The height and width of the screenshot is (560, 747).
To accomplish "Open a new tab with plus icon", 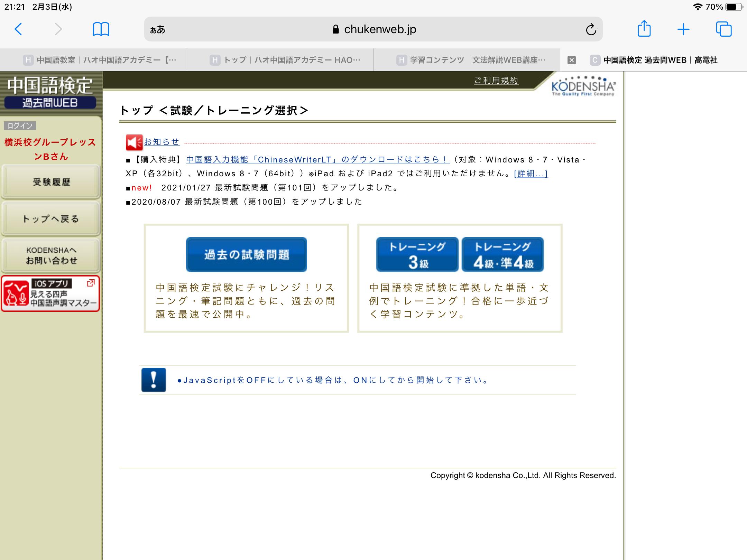I will click(x=683, y=29).
